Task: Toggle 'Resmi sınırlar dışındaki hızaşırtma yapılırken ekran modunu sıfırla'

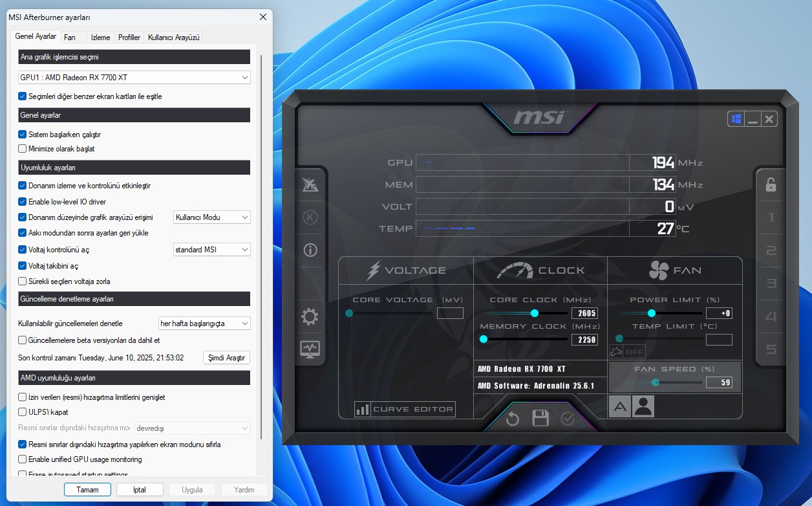Action: click(23, 445)
